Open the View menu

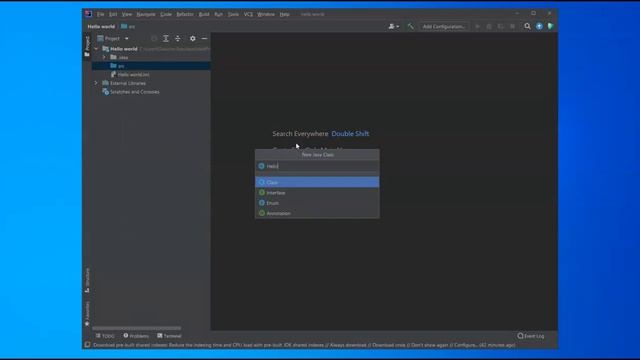127,14
